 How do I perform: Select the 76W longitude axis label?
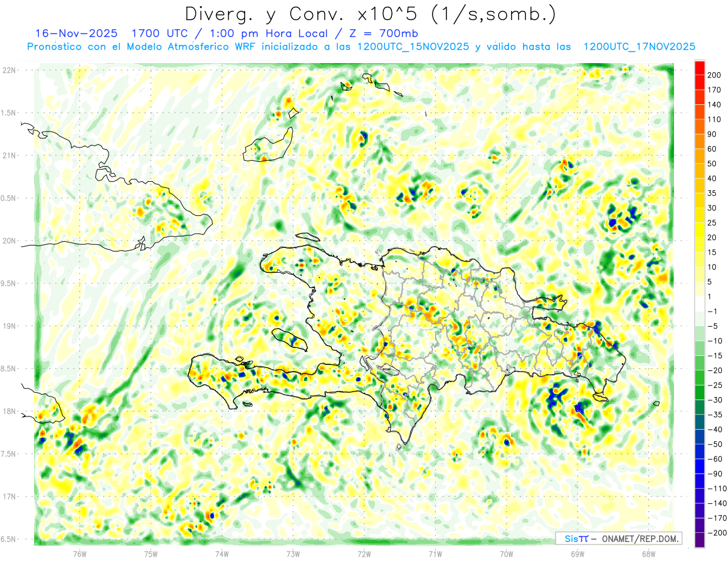pyautogui.click(x=79, y=553)
